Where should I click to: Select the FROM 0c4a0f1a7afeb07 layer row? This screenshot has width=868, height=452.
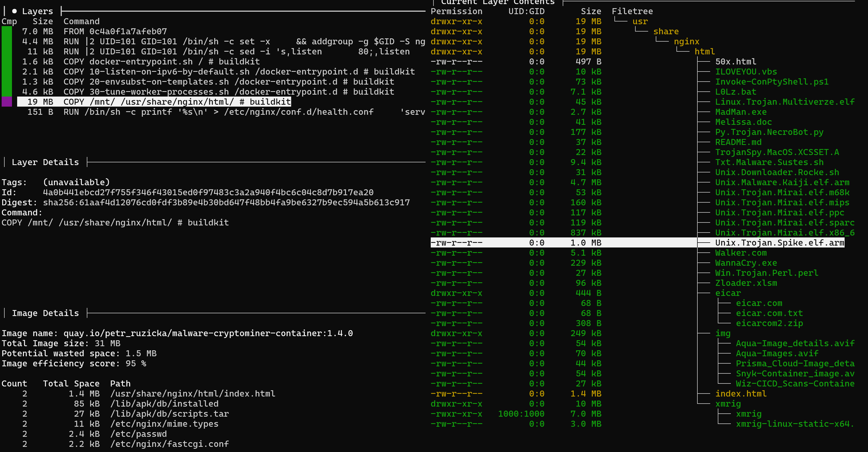pos(94,31)
